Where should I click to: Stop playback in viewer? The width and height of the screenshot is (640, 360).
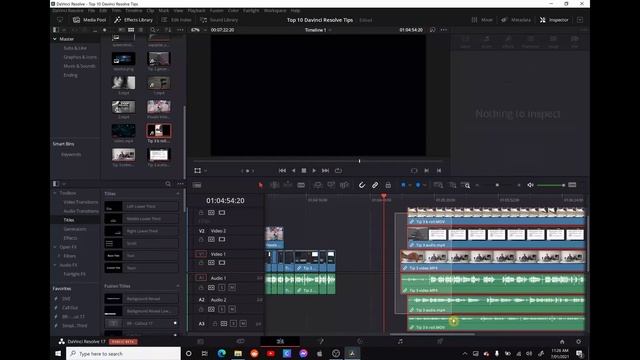pyautogui.click(x=304, y=171)
